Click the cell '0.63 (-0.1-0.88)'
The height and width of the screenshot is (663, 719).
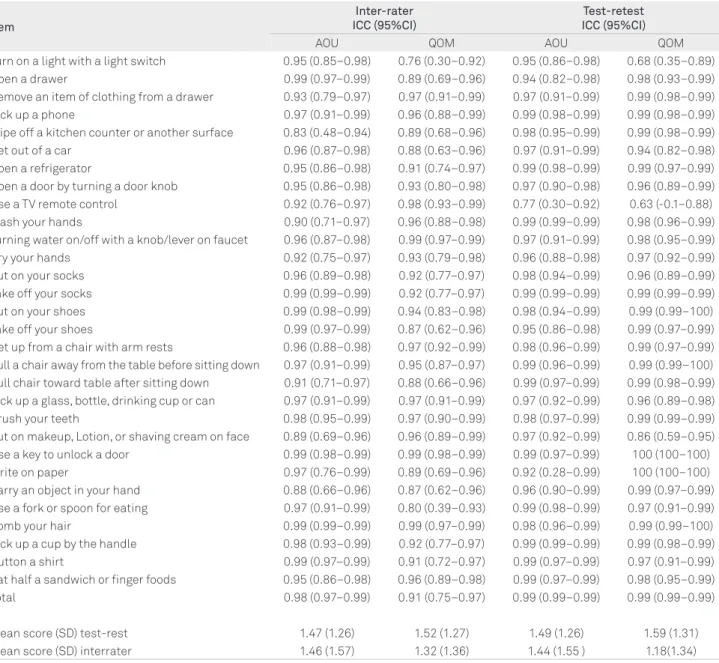coord(671,204)
